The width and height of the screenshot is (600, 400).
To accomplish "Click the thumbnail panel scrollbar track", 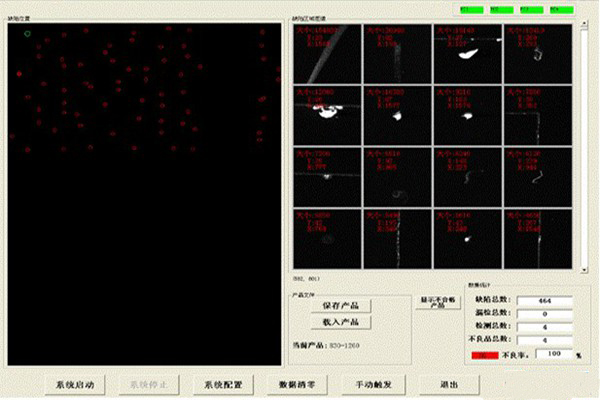I will [584, 147].
